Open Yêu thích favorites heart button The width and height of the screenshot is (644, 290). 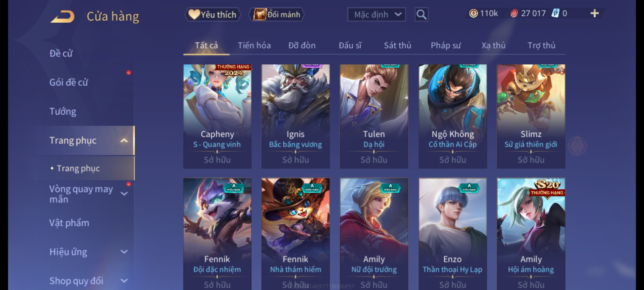[213, 15]
